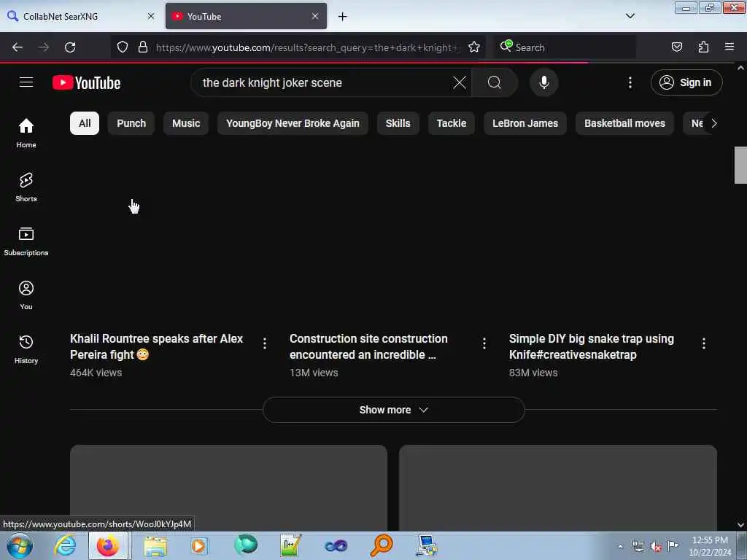Close the CollabNet SearXNG tab

(151, 16)
